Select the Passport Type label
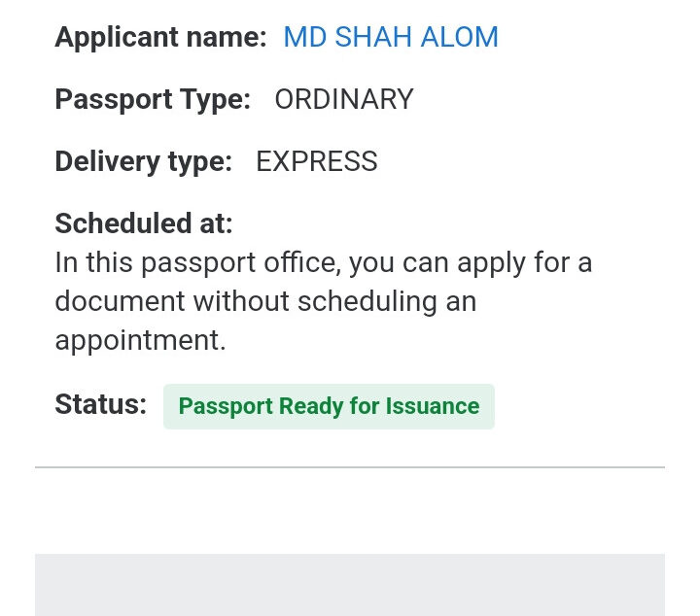 tap(153, 99)
